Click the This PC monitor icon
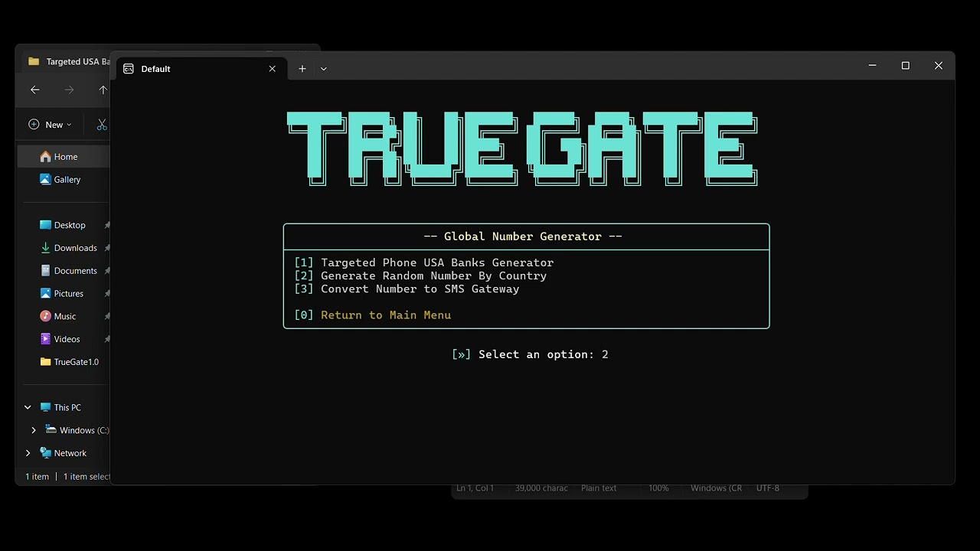 pos(45,408)
